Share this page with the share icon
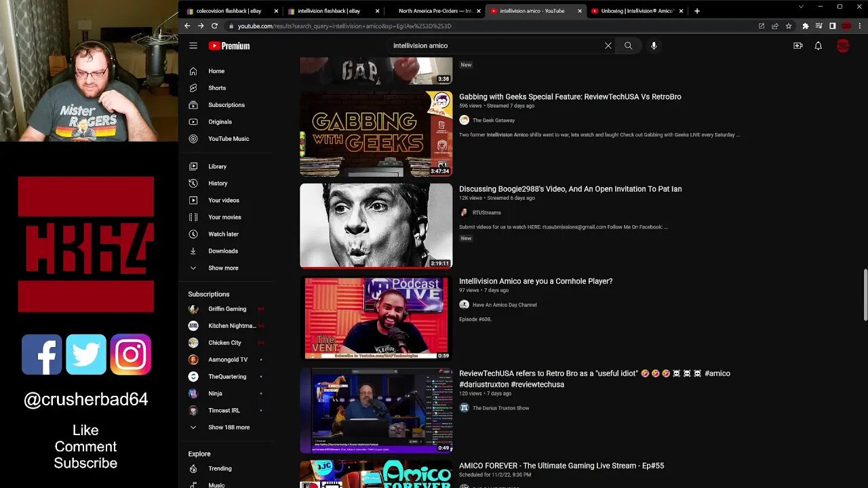This screenshot has height=488, width=868. pyautogui.click(x=775, y=26)
